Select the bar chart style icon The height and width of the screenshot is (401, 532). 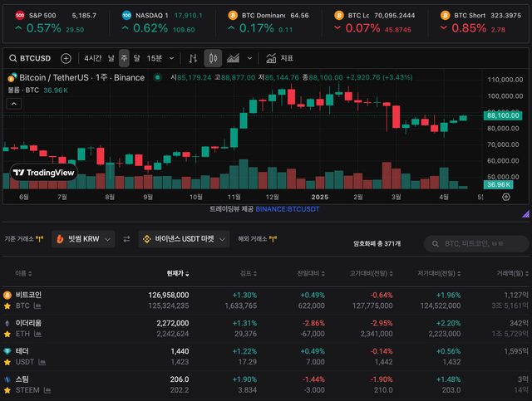[193, 58]
